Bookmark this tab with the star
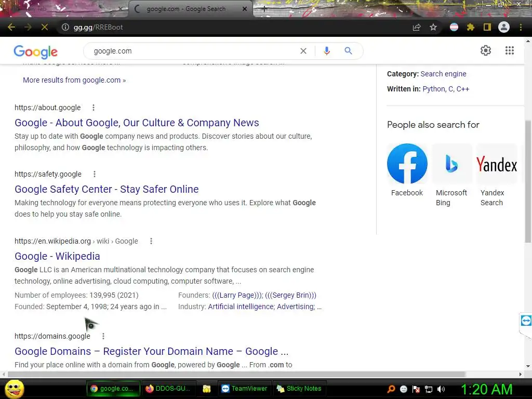Image resolution: width=532 pixels, height=399 pixels. coord(433,27)
